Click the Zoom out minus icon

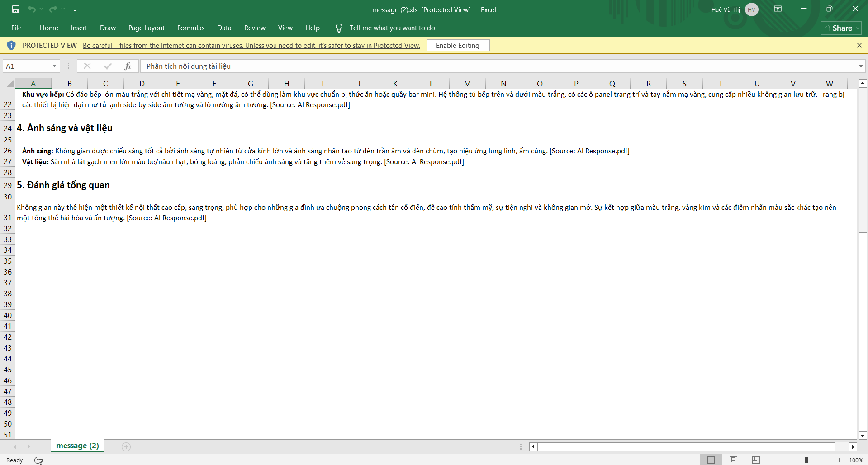(773, 460)
